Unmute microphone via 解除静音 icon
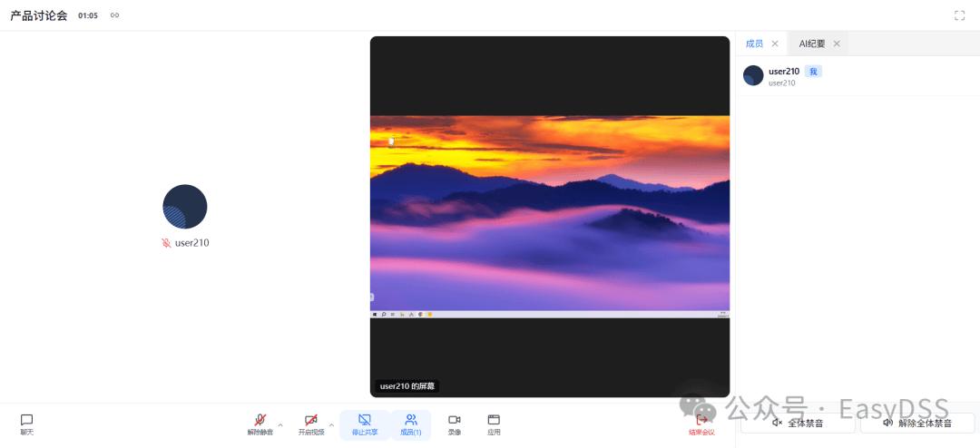980x448 pixels. [x=260, y=425]
